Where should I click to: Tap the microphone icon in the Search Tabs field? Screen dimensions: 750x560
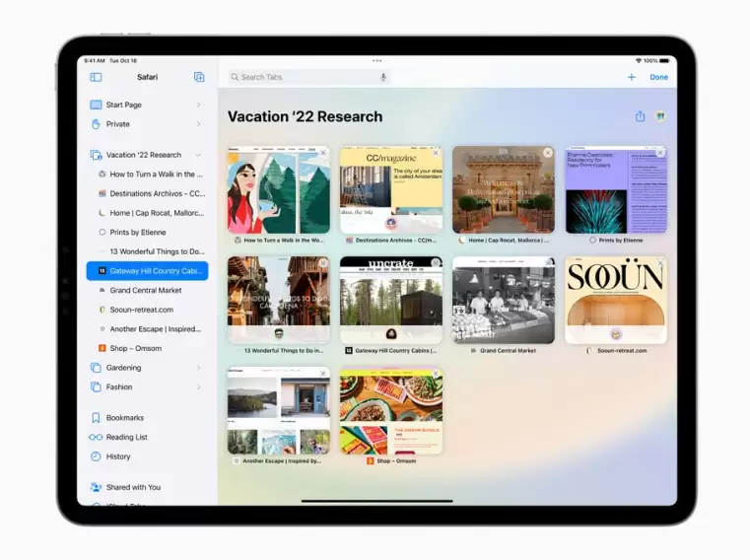383,77
